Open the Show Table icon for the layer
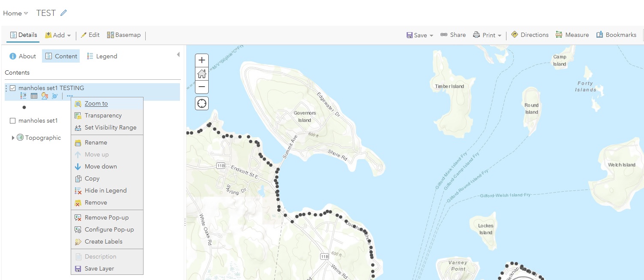 (34, 96)
